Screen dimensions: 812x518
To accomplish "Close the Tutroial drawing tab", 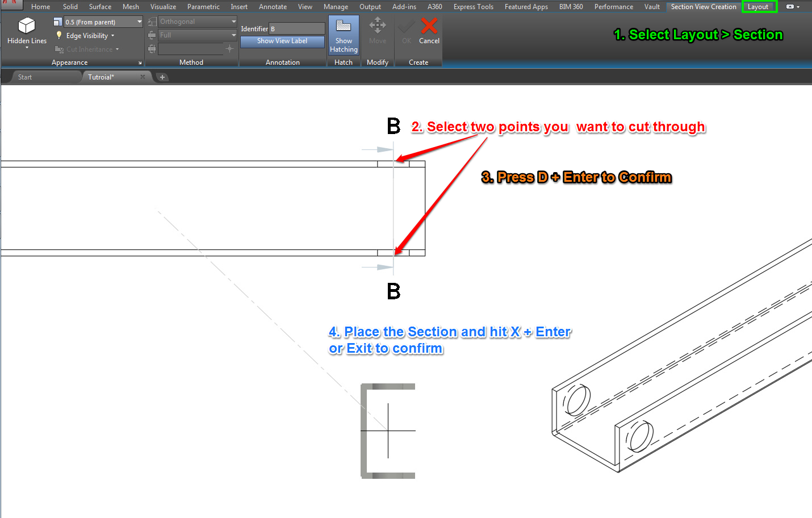I will (x=143, y=77).
